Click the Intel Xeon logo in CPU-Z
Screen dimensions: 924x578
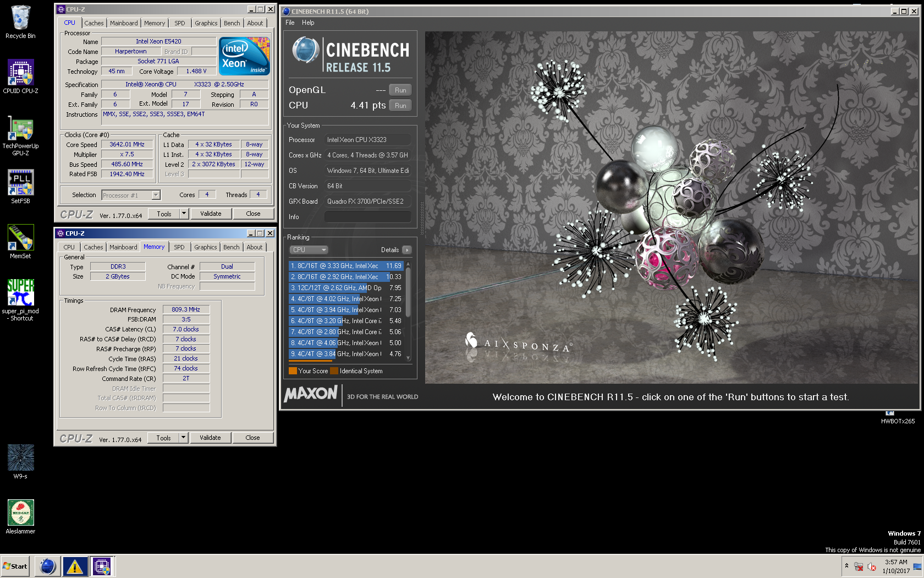[x=244, y=56]
